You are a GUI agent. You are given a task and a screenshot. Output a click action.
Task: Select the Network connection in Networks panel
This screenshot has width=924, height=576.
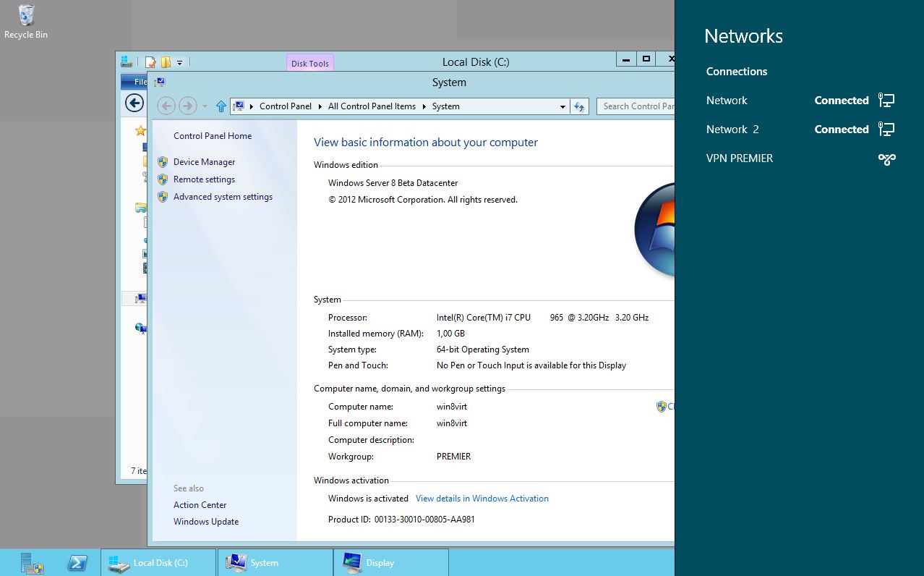801,101
